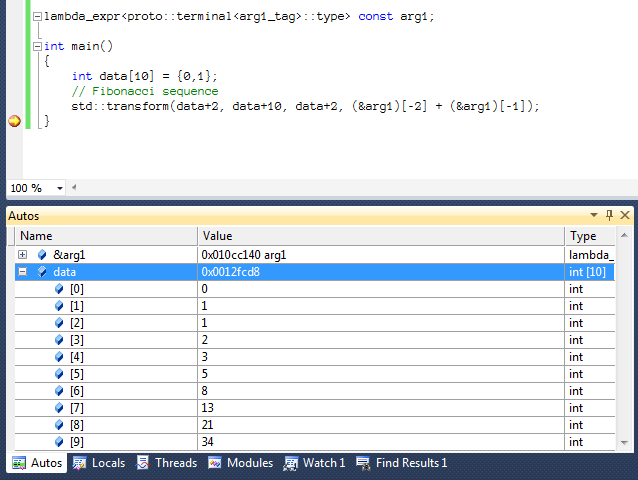The width and height of the screenshot is (638, 480).
Task: Click the Find Results 1 tab icon
Action: (363, 463)
